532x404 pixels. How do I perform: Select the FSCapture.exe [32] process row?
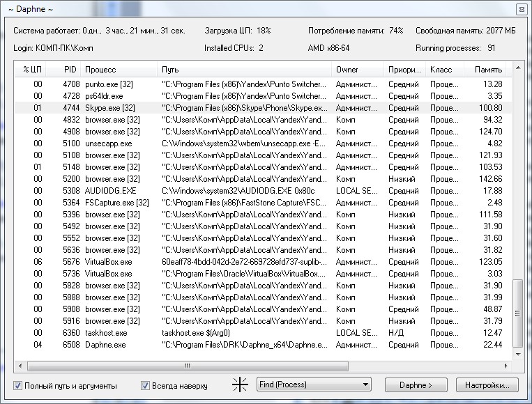pos(263,203)
